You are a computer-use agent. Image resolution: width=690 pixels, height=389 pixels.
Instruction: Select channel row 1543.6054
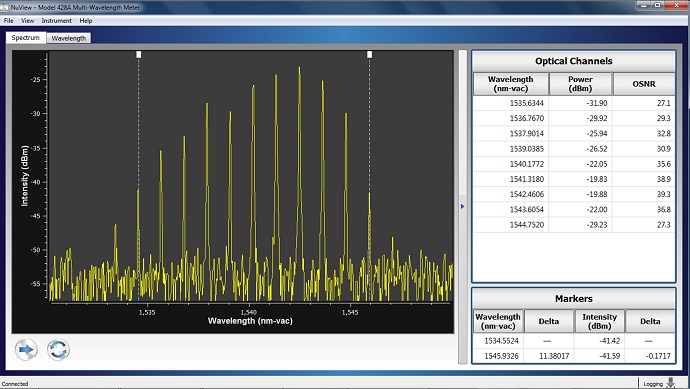click(574, 209)
